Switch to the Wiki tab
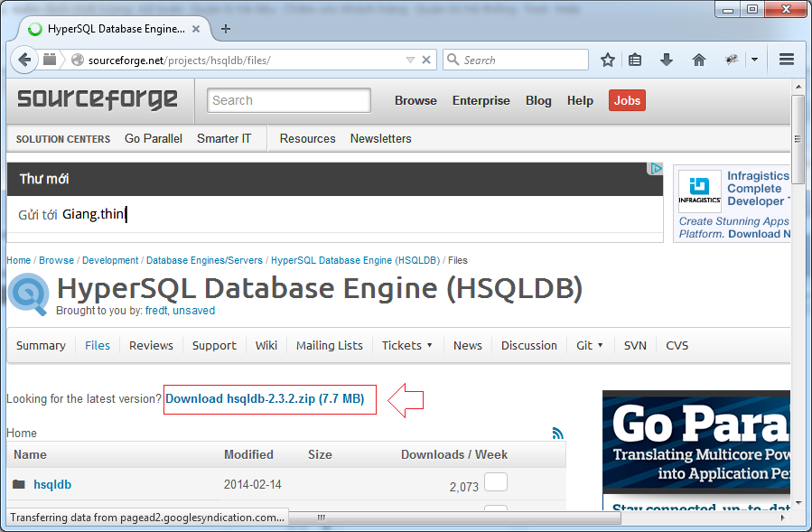The image size is (812, 532). coord(266,346)
